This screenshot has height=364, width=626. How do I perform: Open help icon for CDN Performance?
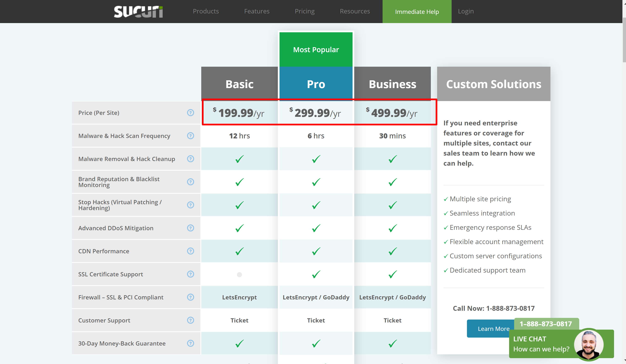(x=190, y=251)
